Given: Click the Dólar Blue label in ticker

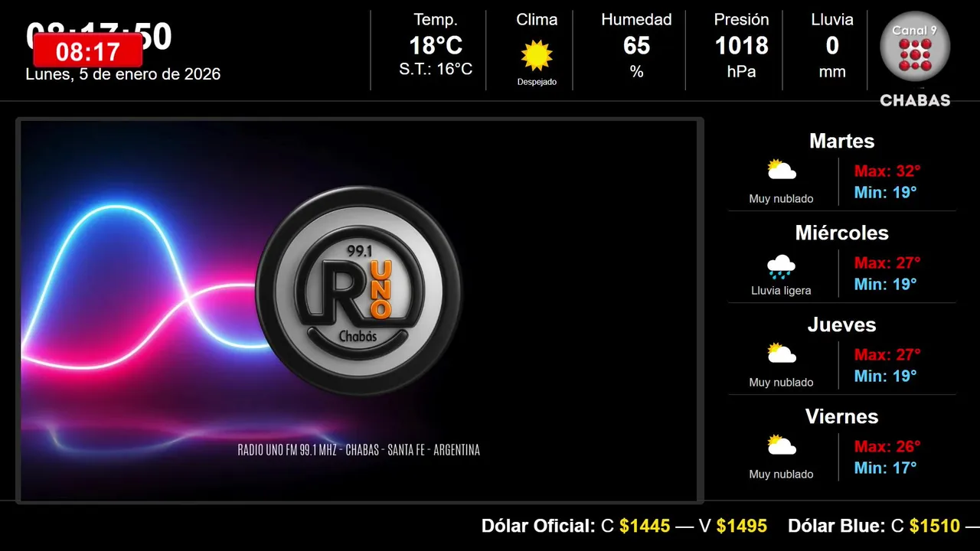Looking at the screenshot, I should pos(837,526).
